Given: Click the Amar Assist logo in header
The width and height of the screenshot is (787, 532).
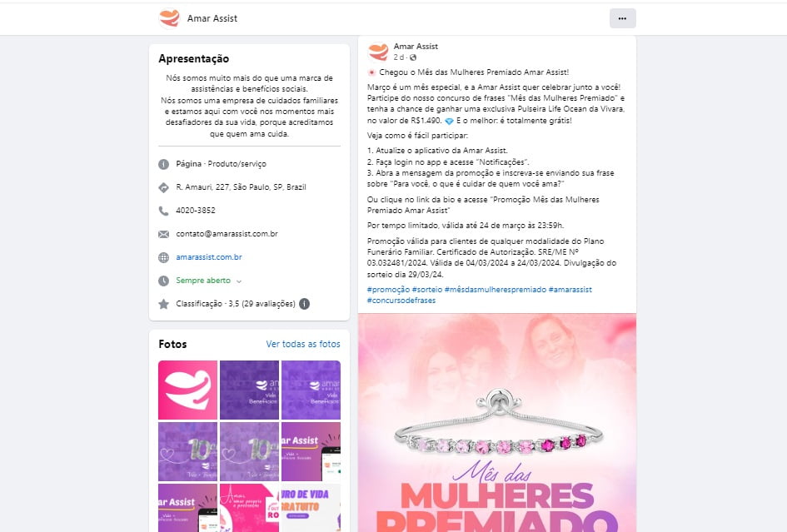Looking at the screenshot, I should (169, 18).
